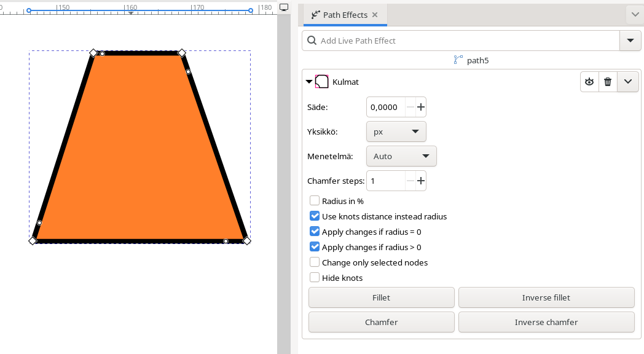
Task: Click the Inverse chamfer button
Action: point(546,322)
